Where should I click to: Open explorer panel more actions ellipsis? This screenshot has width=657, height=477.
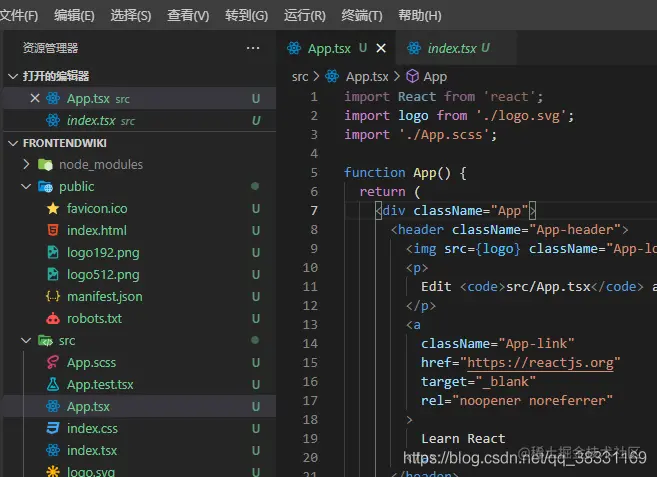(253, 48)
